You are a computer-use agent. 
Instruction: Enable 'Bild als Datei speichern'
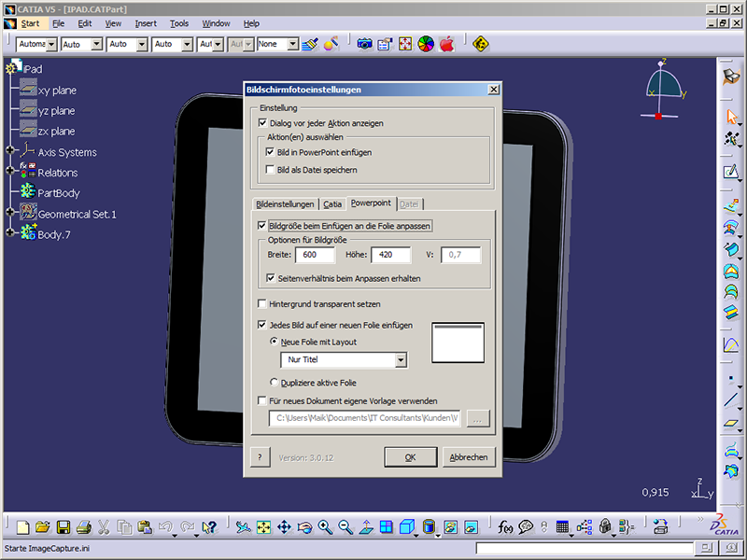point(270,170)
